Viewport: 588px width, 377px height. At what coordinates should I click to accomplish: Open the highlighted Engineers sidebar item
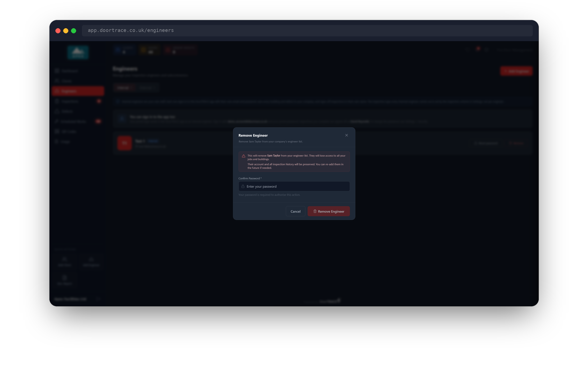point(78,91)
